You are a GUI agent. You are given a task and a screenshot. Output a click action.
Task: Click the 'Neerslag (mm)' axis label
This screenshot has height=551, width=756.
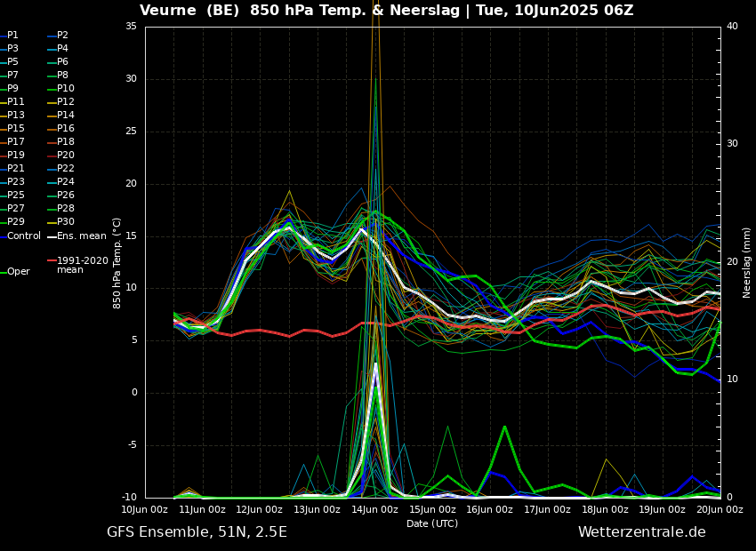746,262
